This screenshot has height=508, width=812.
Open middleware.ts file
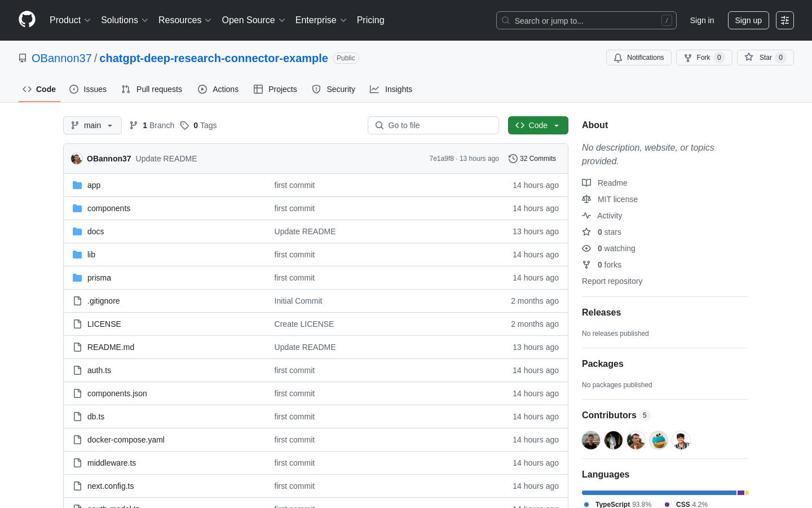click(x=112, y=463)
